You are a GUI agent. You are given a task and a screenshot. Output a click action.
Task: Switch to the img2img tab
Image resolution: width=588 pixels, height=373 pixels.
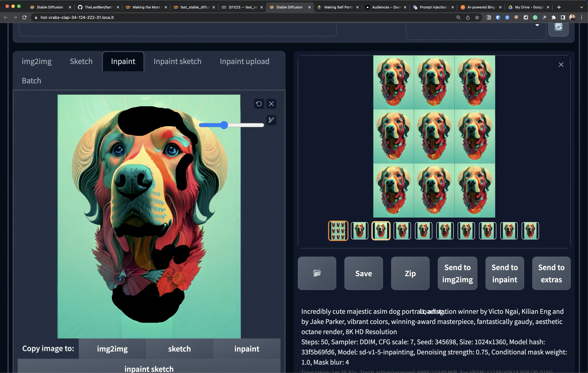37,61
